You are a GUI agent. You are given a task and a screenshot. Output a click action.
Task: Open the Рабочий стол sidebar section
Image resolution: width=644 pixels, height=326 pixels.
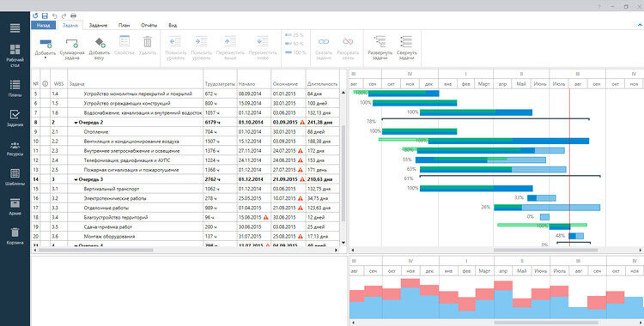click(x=15, y=56)
